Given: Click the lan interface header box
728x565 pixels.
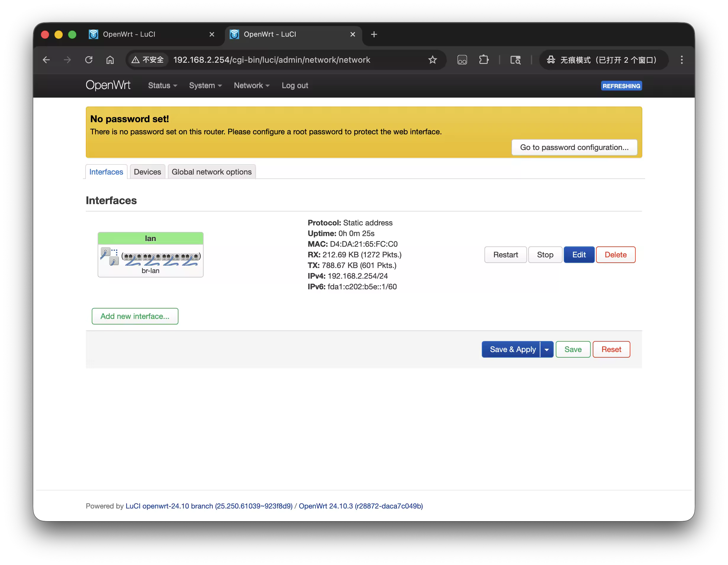Looking at the screenshot, I should 150,238.
